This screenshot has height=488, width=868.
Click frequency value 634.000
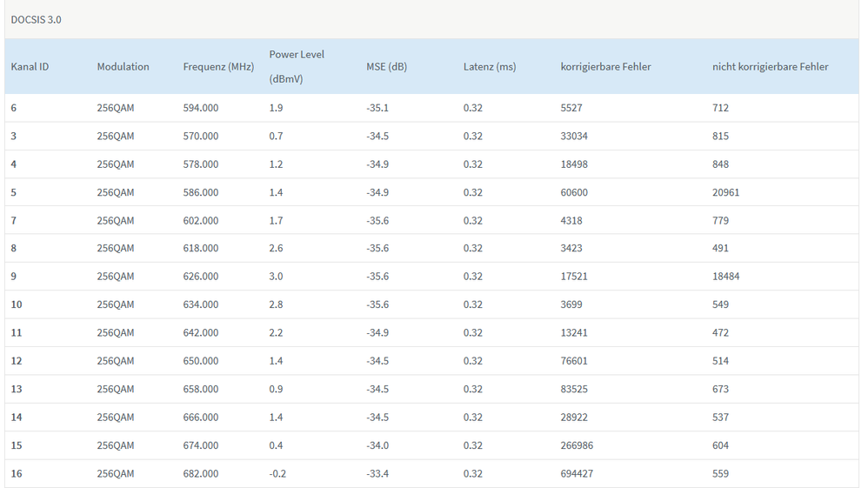[201, 304]
